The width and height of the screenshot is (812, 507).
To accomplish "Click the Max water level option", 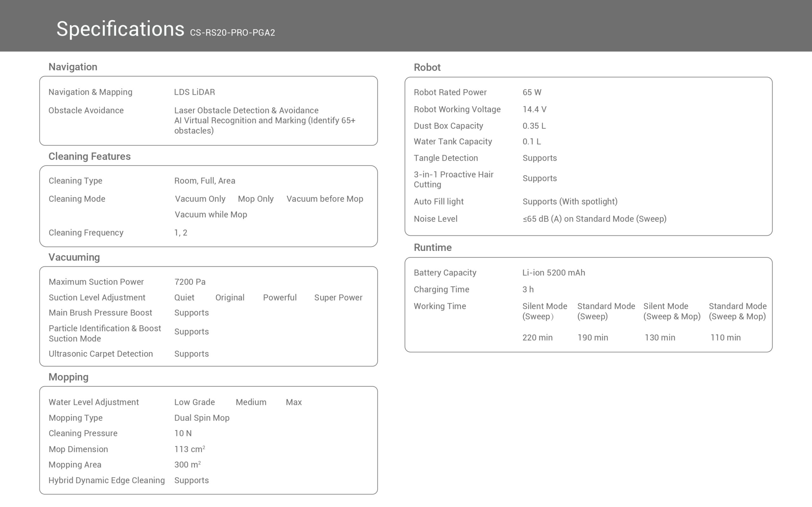I will [x=294, y=402].
